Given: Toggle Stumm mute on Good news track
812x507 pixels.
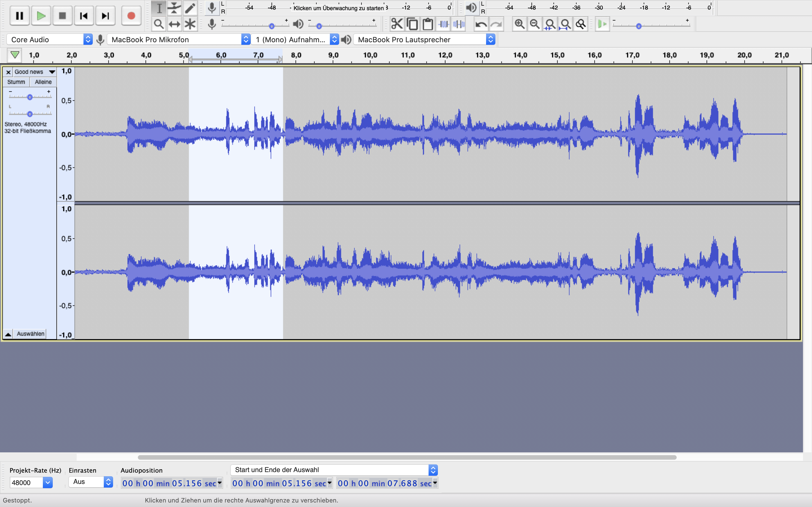Looking at the screenshot, I should click(16, 82).
